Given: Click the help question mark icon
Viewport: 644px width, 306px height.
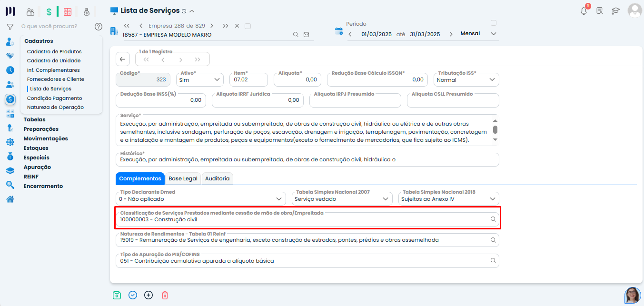Looking at the screenshot, I should point(99,27).
